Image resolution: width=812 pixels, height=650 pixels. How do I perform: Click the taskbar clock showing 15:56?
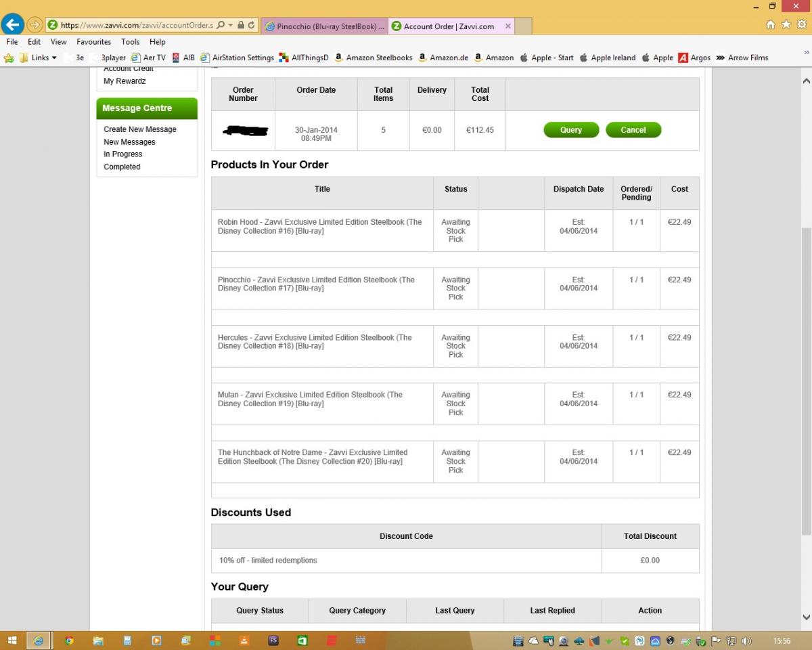(782, 641)
